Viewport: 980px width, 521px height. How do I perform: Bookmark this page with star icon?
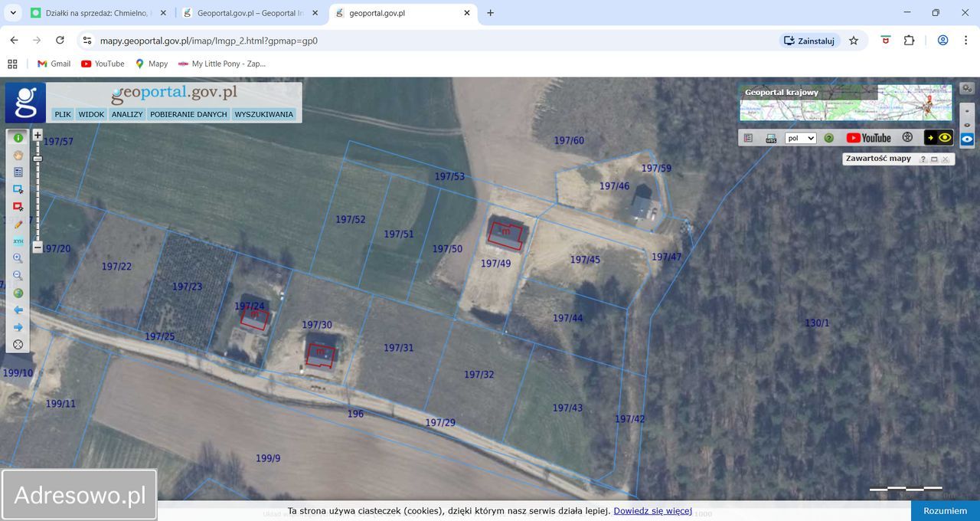(x=854, y=41)
